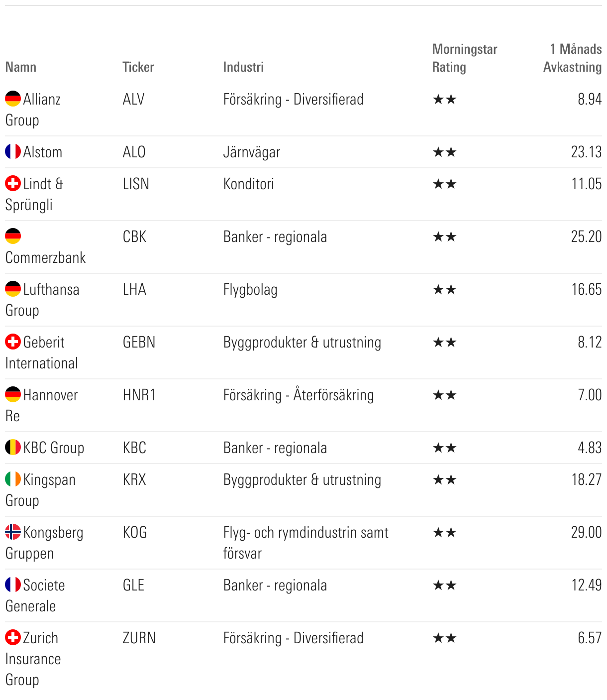Click the German flag above Commerzbank
The image size is (607, 700).
tap(13, 236)
